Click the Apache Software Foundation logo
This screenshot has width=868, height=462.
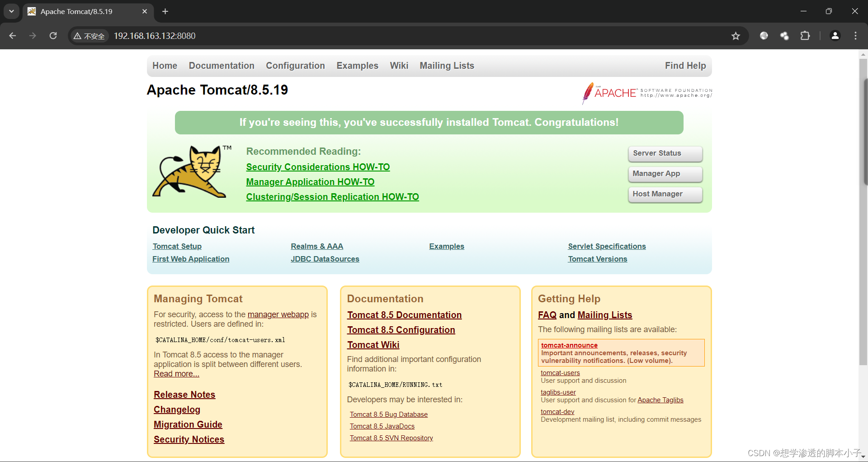[x=647, y=93]
